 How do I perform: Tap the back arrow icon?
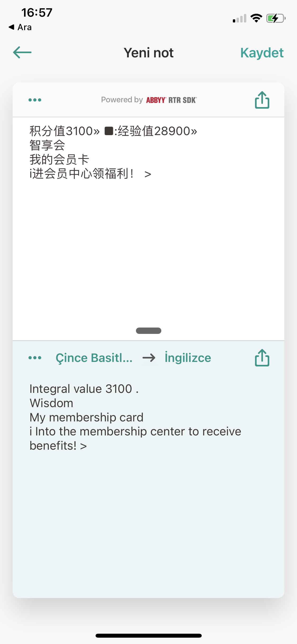pyautogui.click(x=22, y=52)
